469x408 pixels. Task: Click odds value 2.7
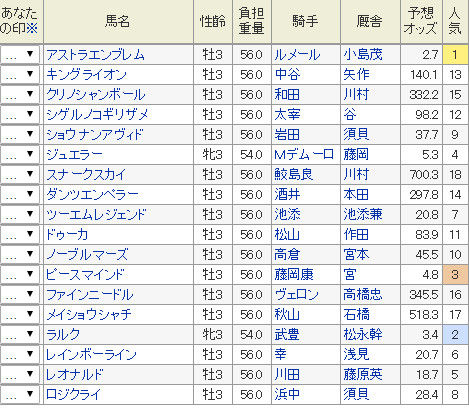point(430,55)
